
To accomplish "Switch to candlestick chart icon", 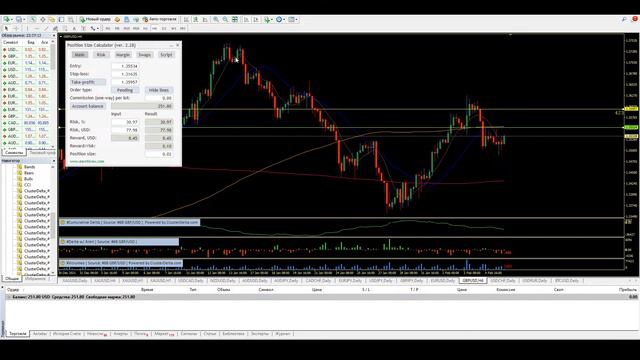I will 196,19.
